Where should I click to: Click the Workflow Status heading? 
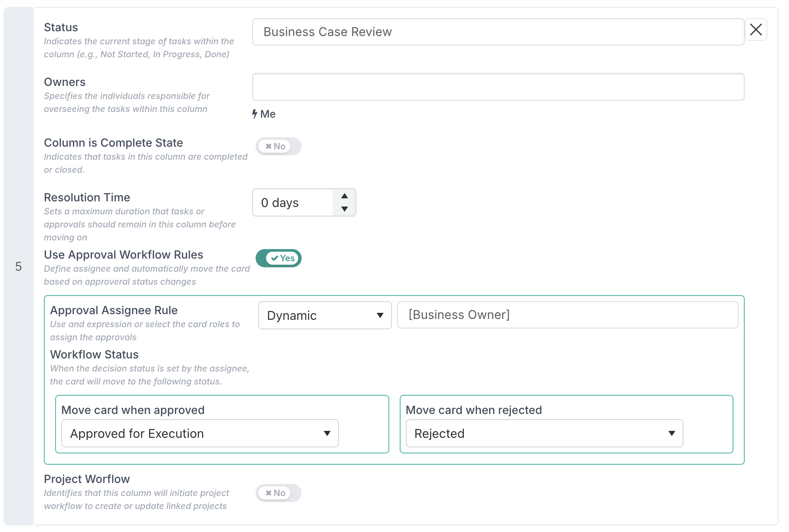(94, 355)
